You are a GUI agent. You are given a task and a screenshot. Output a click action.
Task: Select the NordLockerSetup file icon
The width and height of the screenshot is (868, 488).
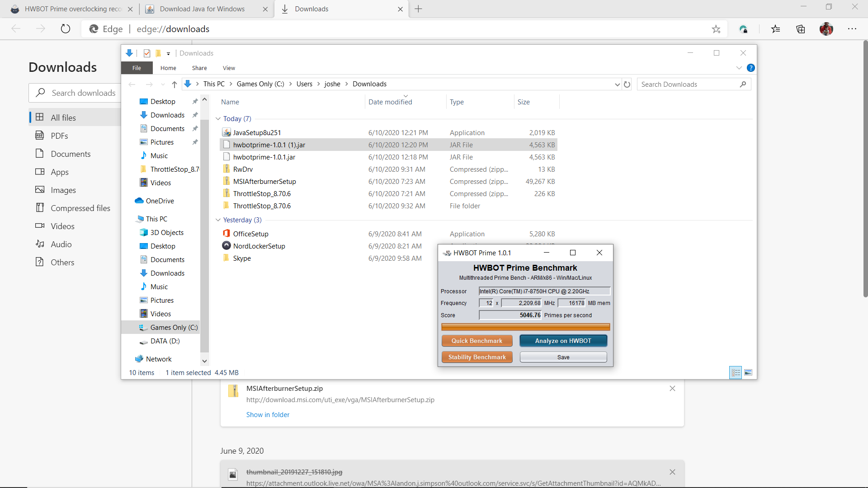226,245
